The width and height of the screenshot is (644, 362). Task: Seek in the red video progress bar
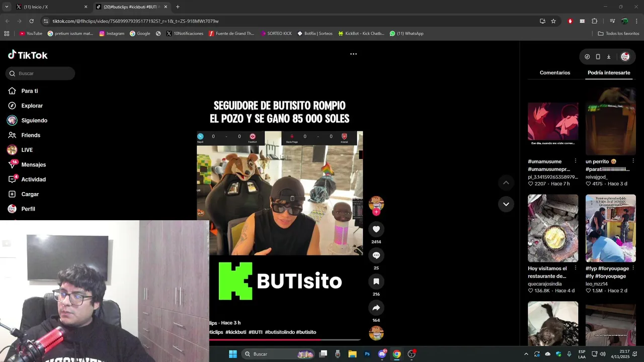click(x=285, y=340)
